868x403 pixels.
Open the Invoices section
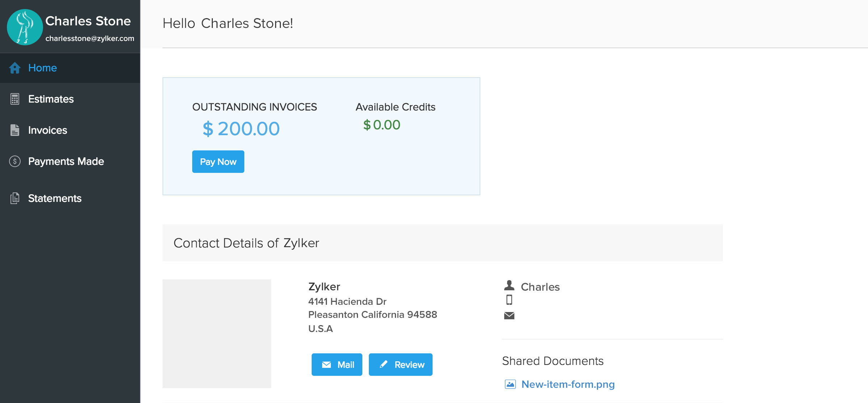point(70,130)
